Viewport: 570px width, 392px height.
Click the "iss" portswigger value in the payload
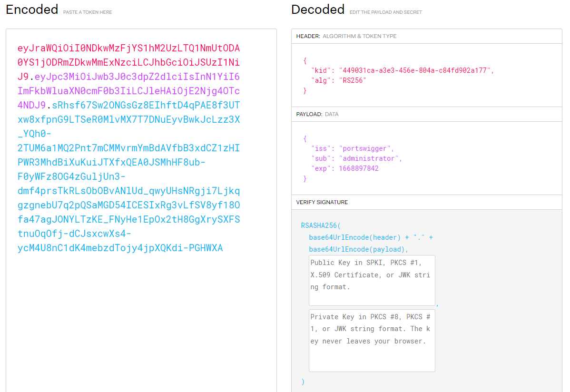tap(366, 148)
